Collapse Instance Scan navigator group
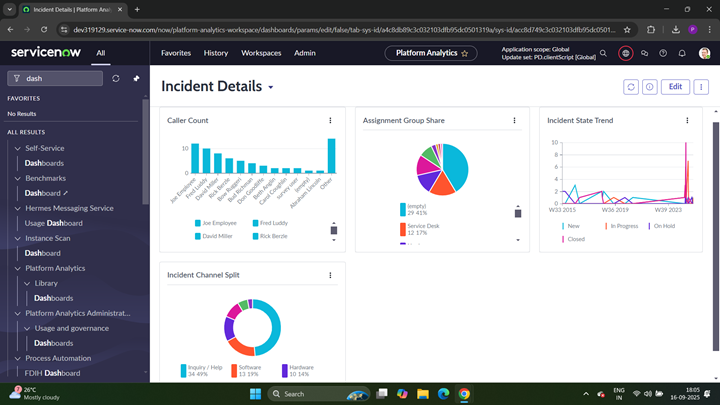 tap(17, 238)
